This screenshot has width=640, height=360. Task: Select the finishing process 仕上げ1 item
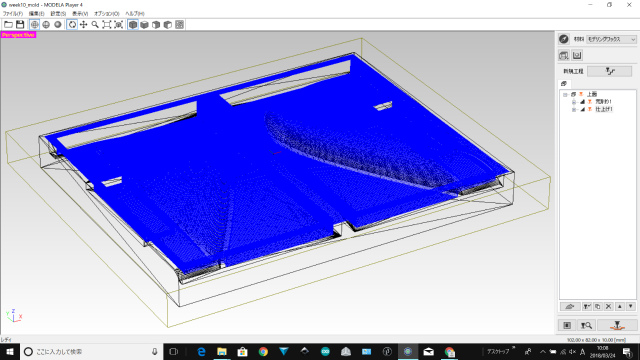point(604,109)
